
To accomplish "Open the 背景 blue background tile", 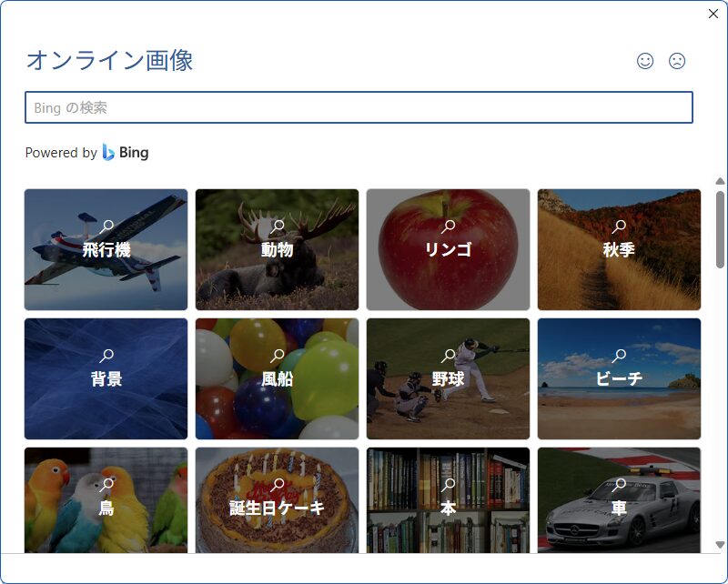I will click(x=106, y=378).
